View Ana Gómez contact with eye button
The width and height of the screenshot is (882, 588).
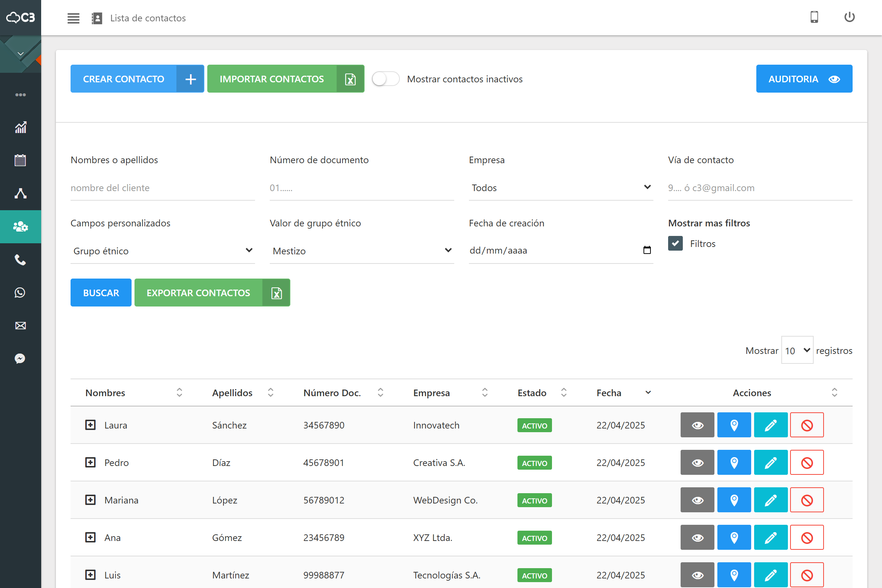[697, 537]
